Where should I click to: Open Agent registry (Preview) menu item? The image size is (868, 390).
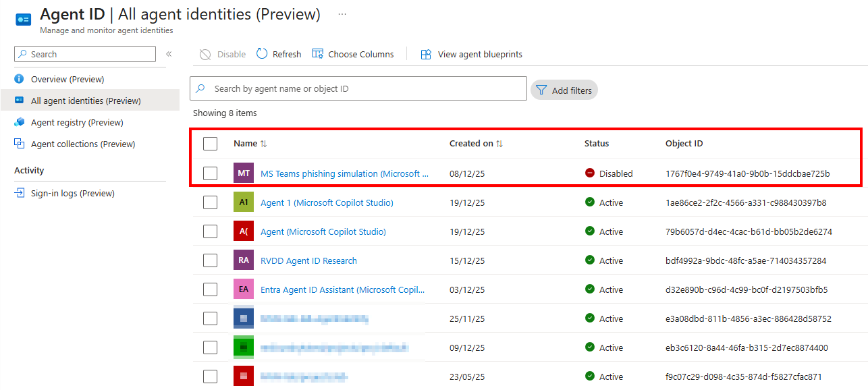point(77,122)
